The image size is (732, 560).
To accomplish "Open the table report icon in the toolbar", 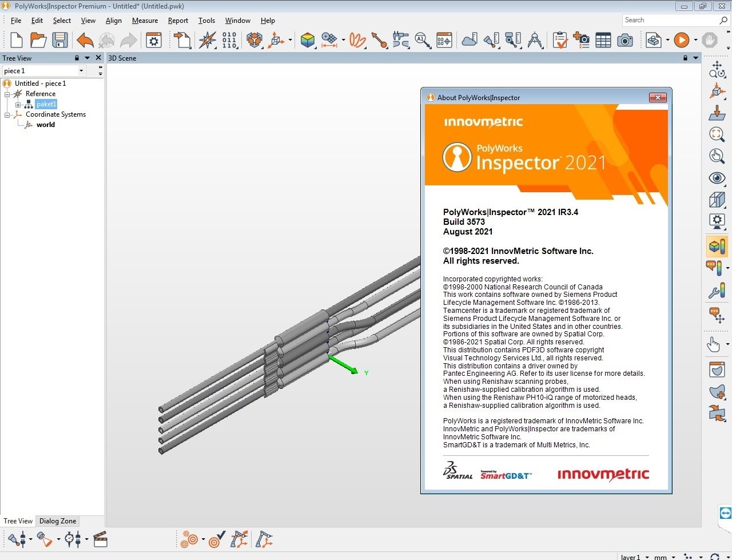I will [603, 40].
